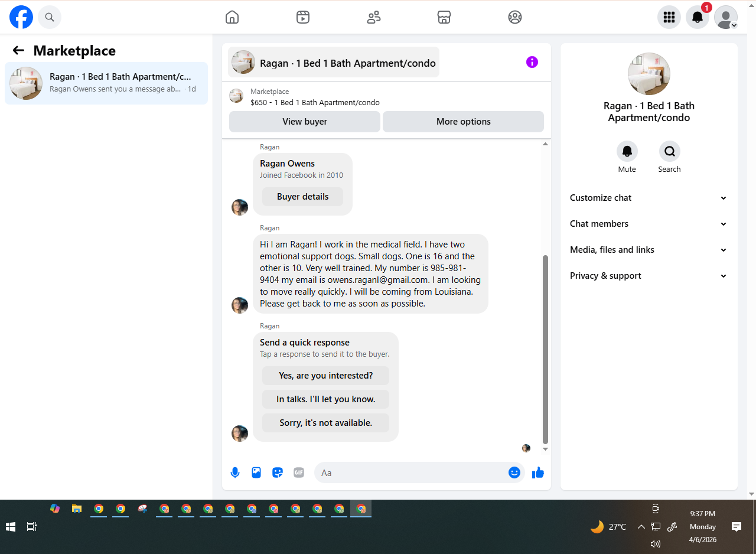Click the purple conversation information icon
756x554 pixels.
[532, 62]
